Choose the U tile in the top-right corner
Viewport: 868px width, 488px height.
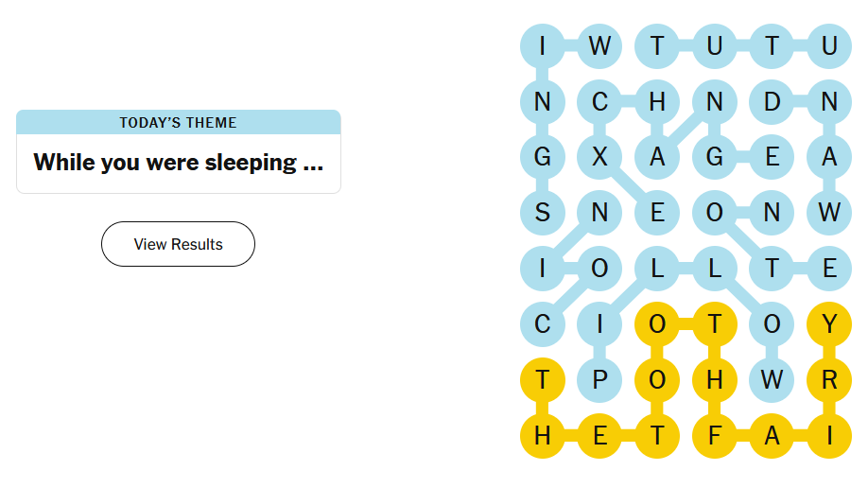tap(829, 46)
